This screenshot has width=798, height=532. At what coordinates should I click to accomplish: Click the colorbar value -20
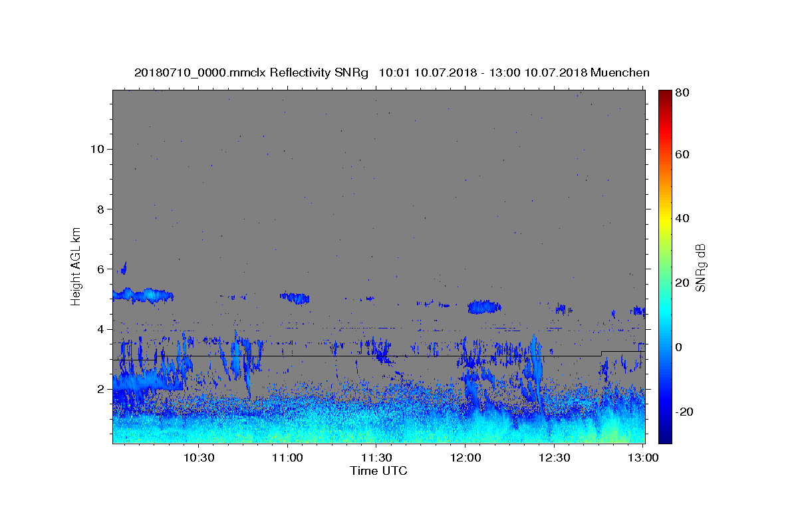tap(686, 412)
